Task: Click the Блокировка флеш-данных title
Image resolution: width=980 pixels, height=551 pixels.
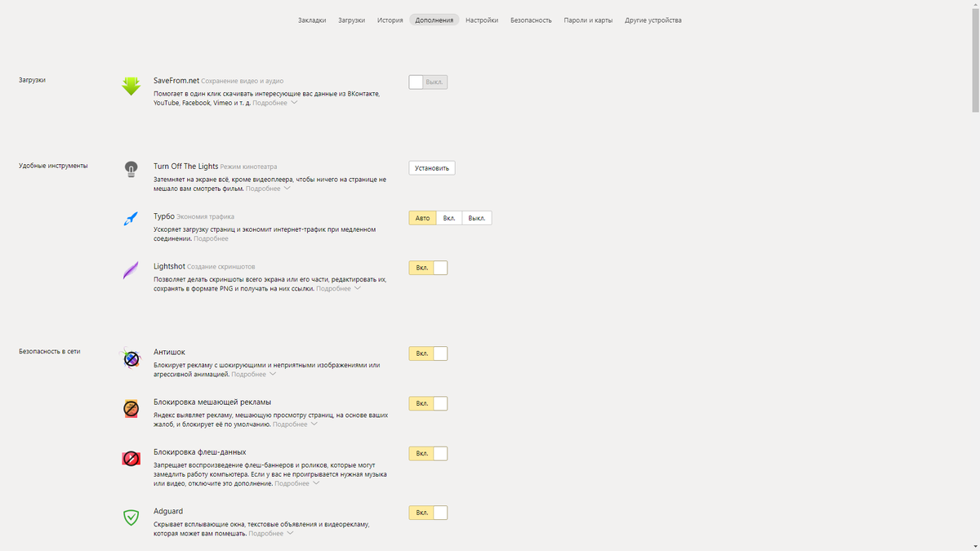Action: [x=199, y=451]
